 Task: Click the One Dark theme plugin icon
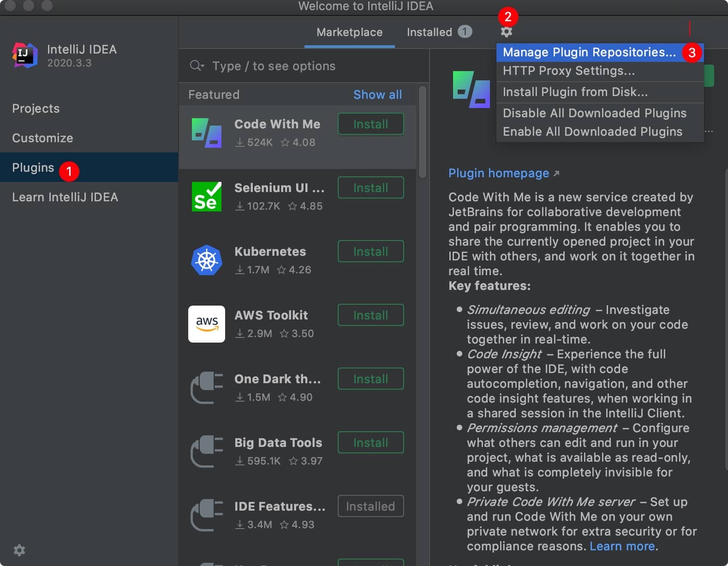206,388
